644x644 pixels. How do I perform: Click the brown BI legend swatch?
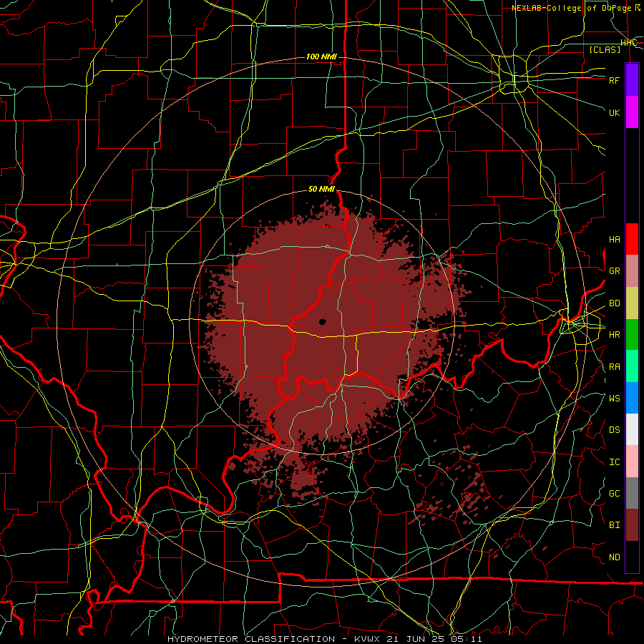(632, 525)
